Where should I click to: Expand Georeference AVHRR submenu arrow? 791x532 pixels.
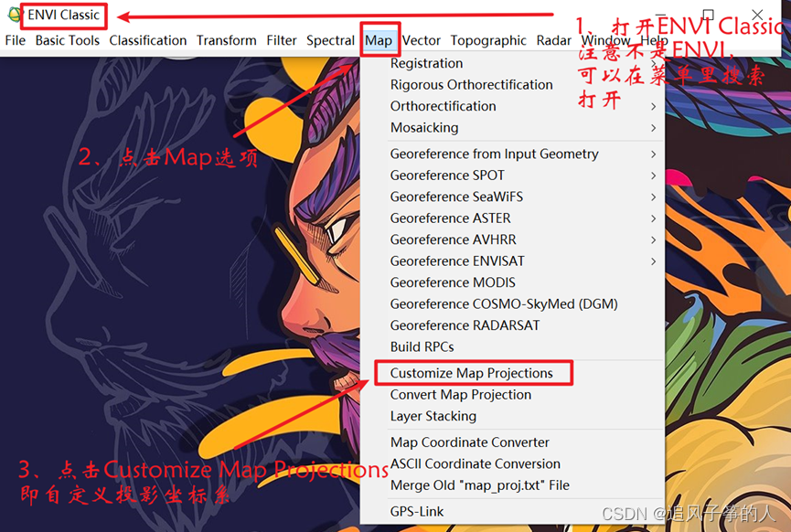[x=653, y=240]
